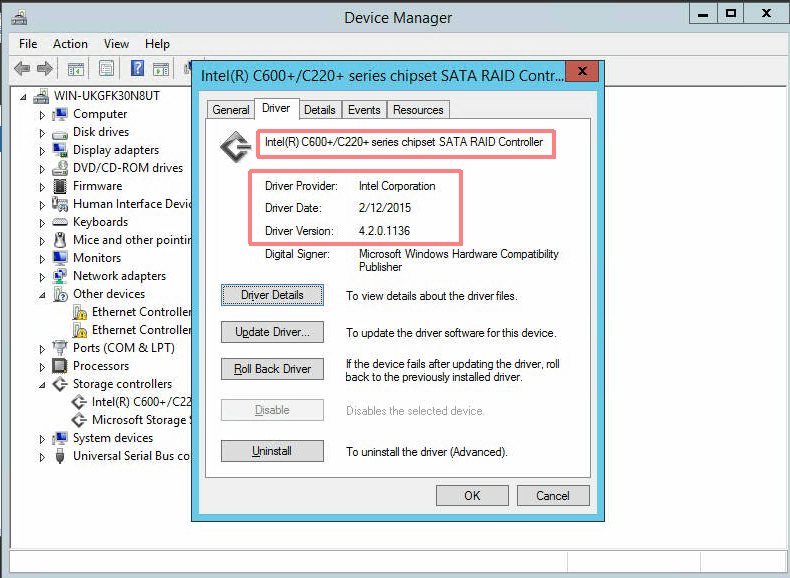Open the Help question-mark toolbar icon
Screen dimensions: 790x578
point(137,68)
